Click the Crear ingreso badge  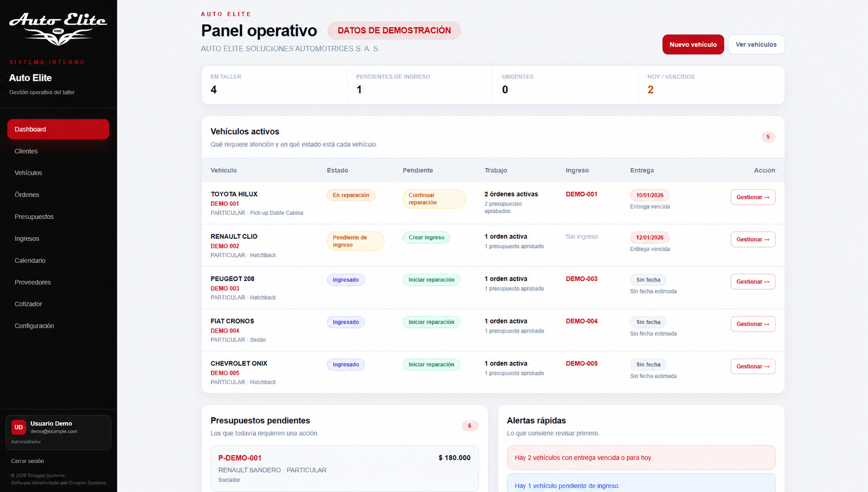(x=426, y=238)
